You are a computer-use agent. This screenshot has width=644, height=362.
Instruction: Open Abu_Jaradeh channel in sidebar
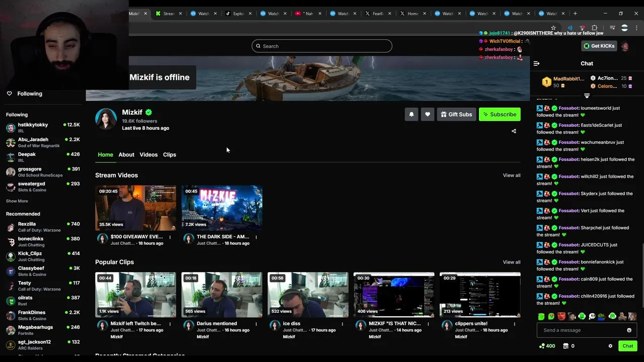point(43,142)
